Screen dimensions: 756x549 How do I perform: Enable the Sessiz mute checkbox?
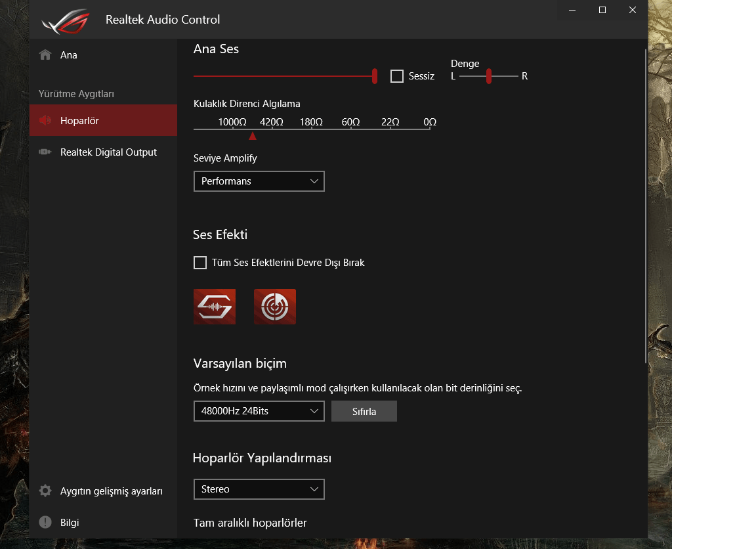pyautogui.click(x=396, y=76)
